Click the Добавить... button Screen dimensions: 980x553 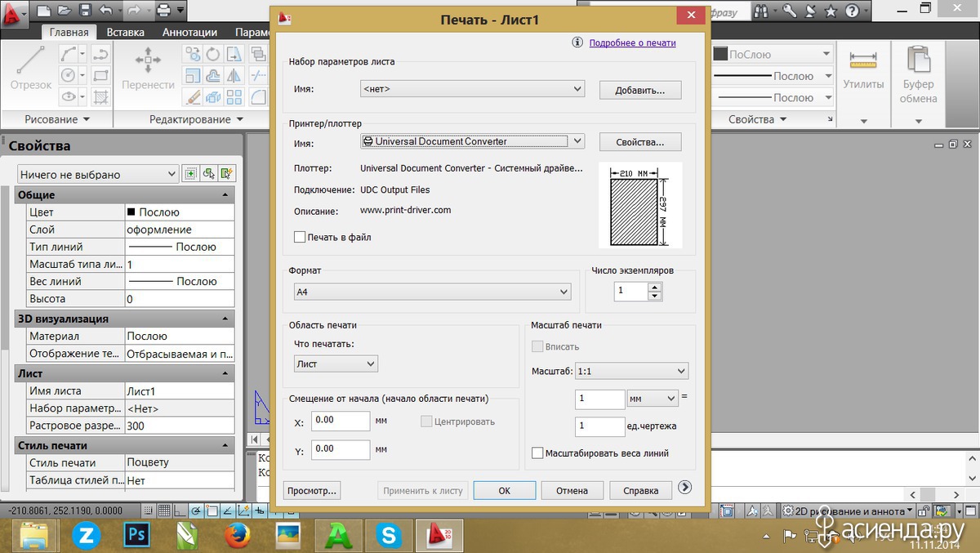coord(640,90)
